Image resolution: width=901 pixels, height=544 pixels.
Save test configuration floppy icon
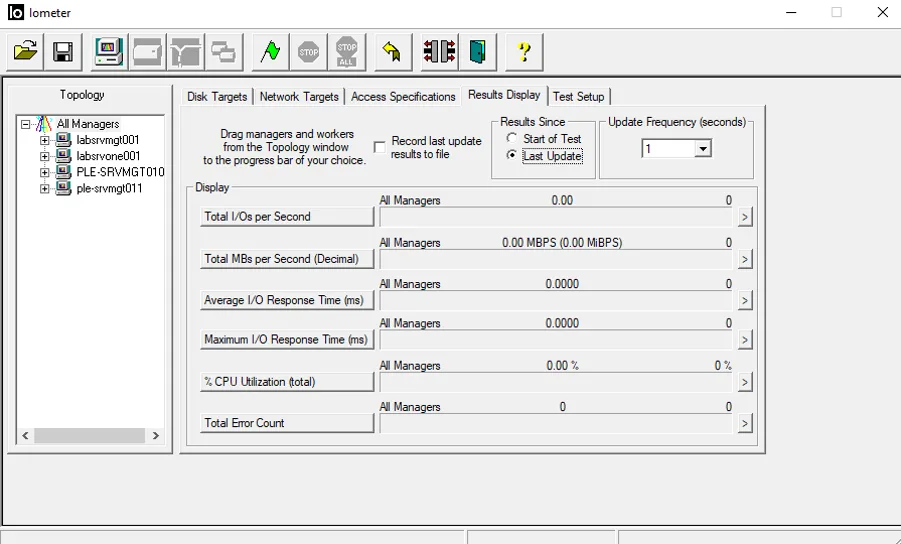point(63,52)
